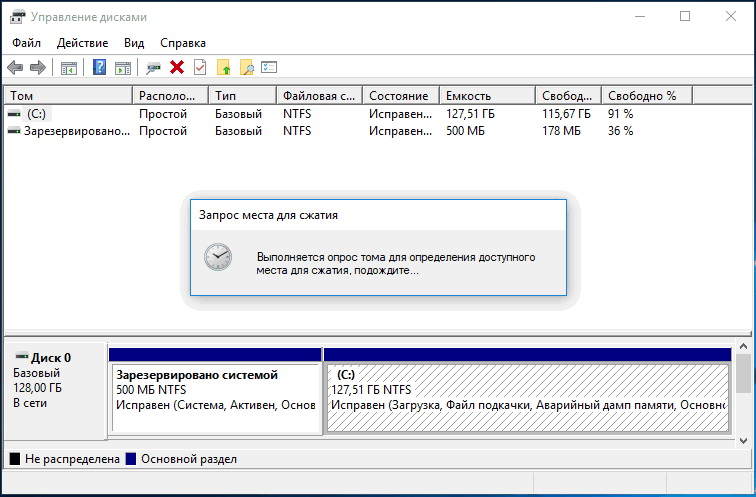Click blue Основной раздел legend swatch

131,458
